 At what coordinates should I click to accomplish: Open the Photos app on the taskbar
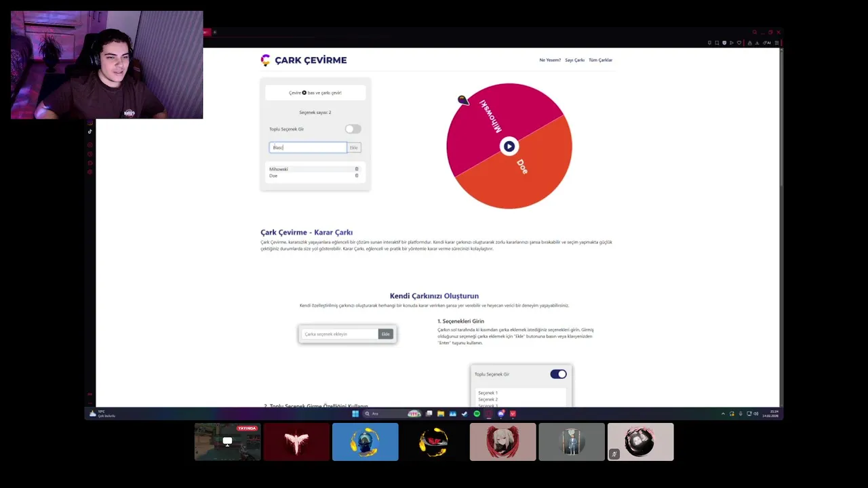click(452, 413)
